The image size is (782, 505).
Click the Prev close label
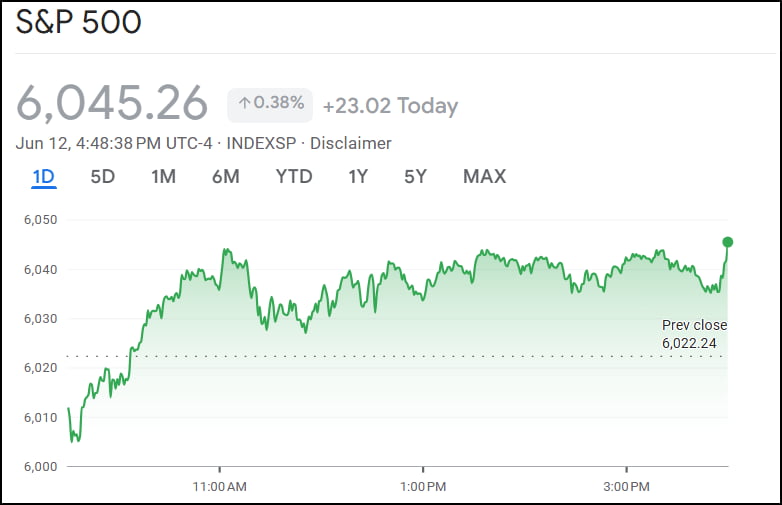coord(694,325)
